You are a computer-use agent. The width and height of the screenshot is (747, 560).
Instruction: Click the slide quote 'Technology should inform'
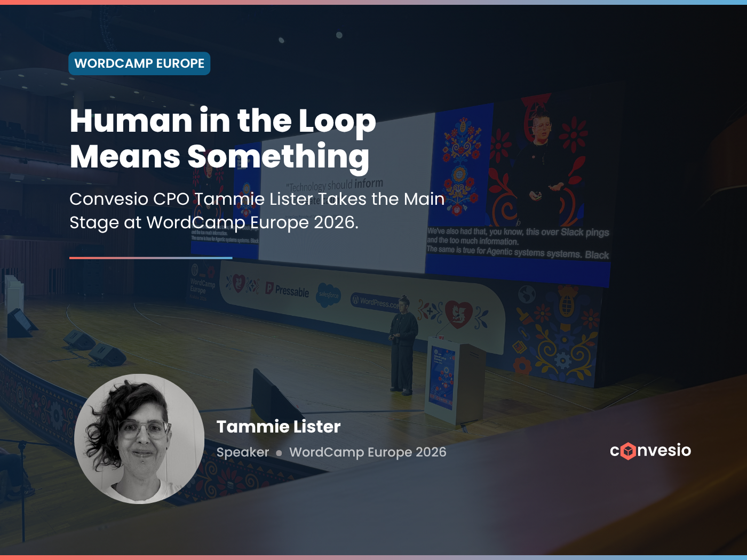pyautogui.click(x=335, y=185)
